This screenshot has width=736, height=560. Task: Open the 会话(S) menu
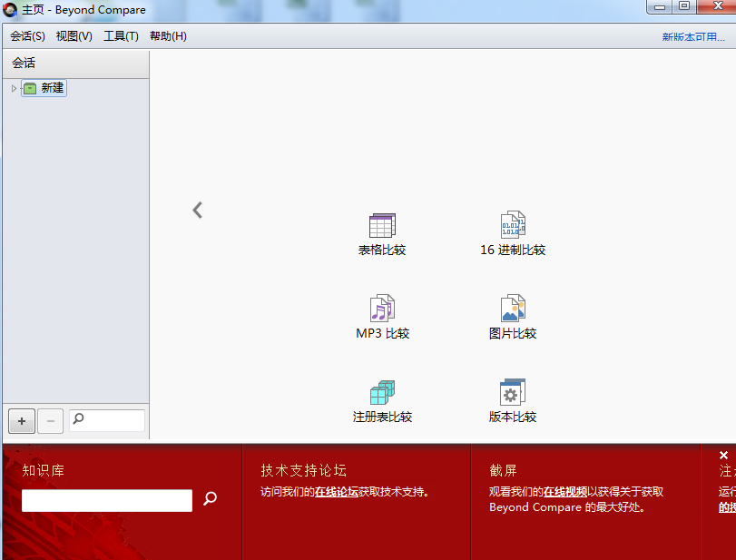28,36
